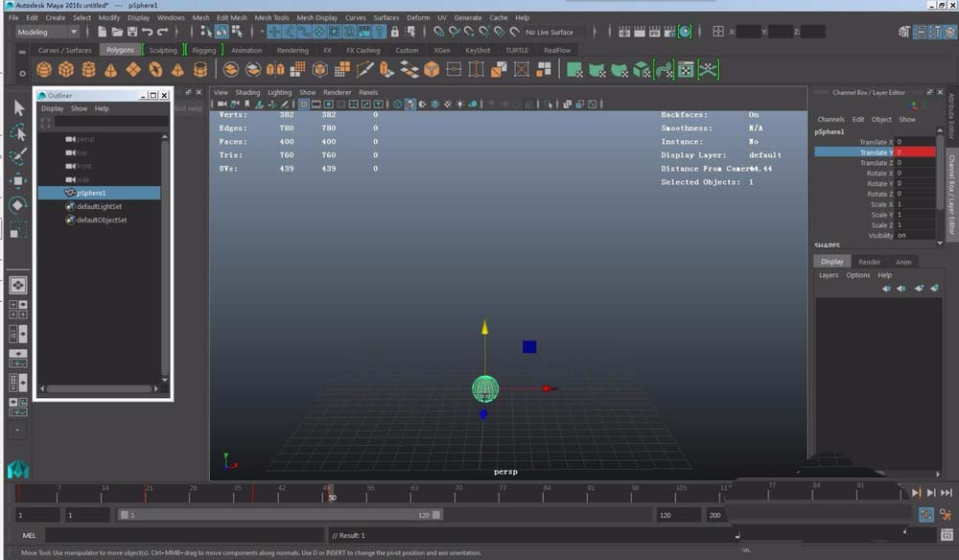The height and width of the screenshot is (560, 959).
Task: Select pSphere1 in the Outliner
Action: tap(91, 193)
